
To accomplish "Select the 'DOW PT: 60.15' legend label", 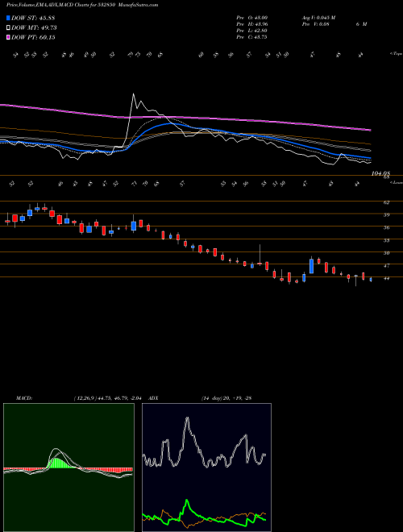I will [x=33, y=37].
